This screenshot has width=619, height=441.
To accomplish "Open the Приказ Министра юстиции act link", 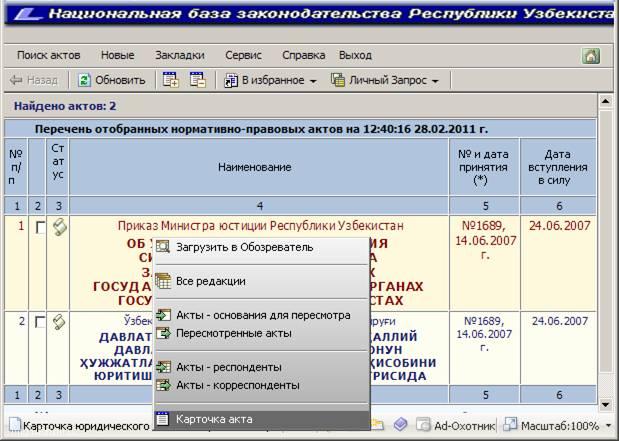I will 260,226.
